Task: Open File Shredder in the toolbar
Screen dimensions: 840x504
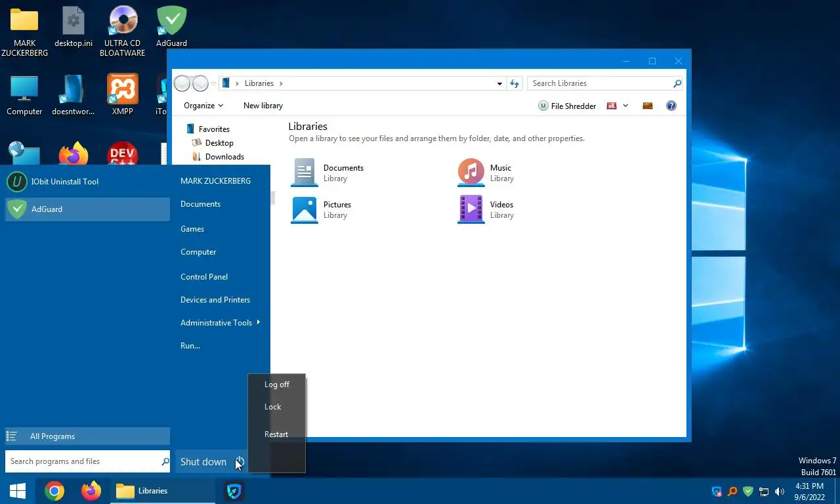Action: [567, 106]
